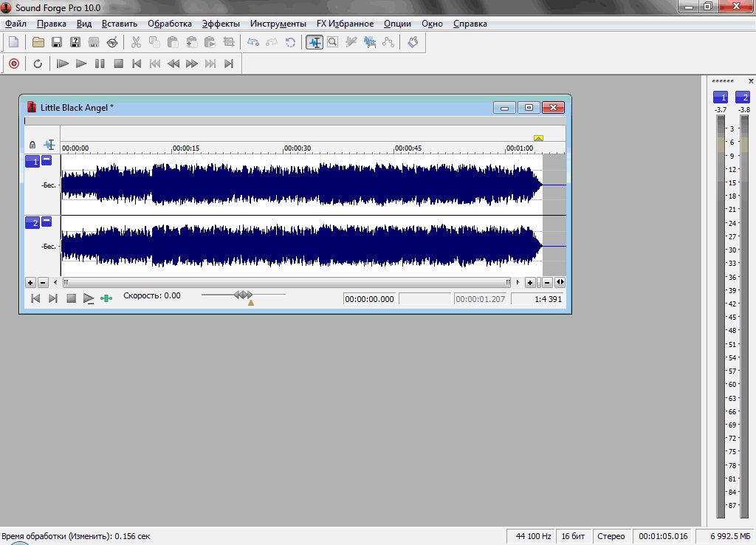Toggle the lock icon in data window
Viewport: 756px width, 545px height.
[32, 145]
